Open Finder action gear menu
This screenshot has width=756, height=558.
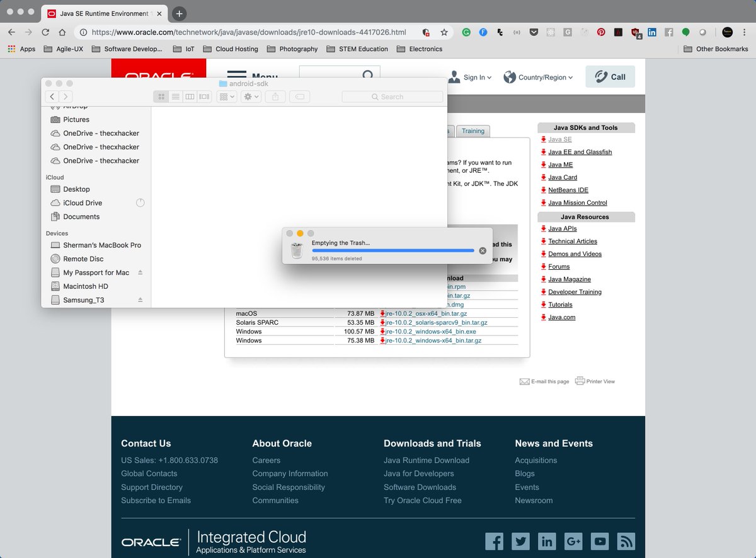251,96
